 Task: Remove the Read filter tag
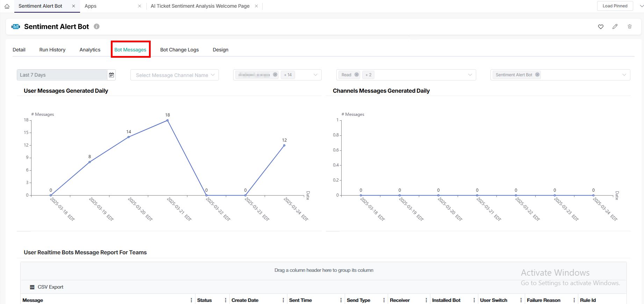(357, 75)
